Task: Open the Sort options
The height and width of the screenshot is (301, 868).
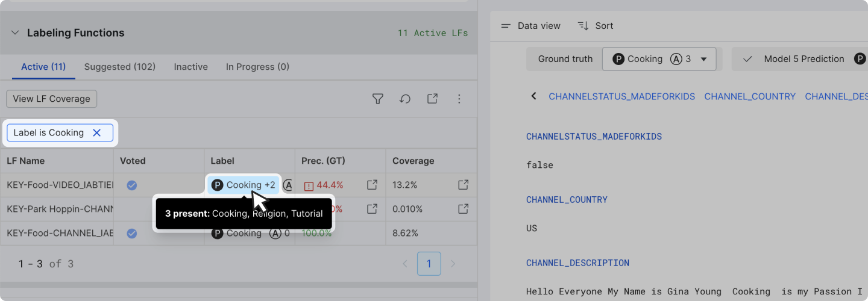Action: click(x=596, y=26)
